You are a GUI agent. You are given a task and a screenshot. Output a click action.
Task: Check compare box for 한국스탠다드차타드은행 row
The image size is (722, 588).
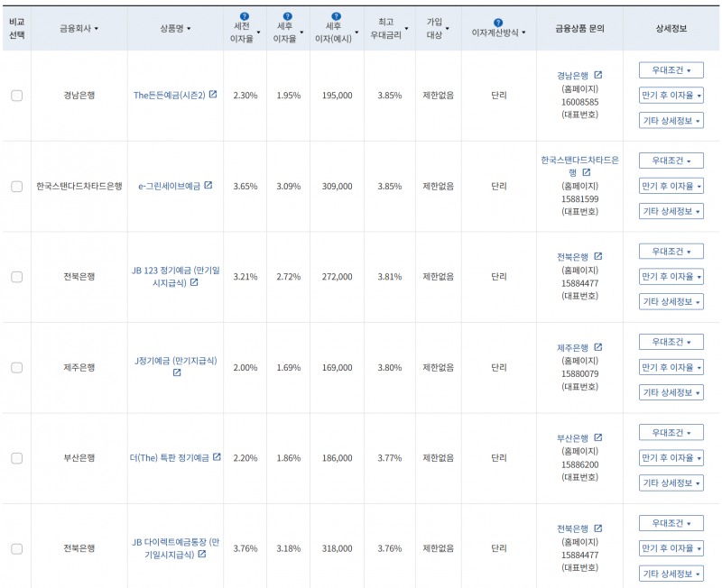pos(17,187)
